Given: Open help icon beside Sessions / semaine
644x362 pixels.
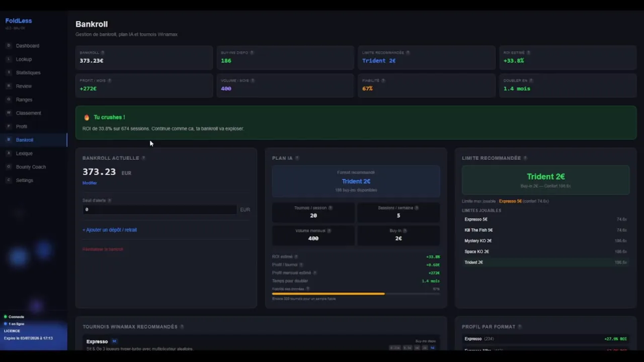Looking at the screenshot, I should (x=417, y=208).
